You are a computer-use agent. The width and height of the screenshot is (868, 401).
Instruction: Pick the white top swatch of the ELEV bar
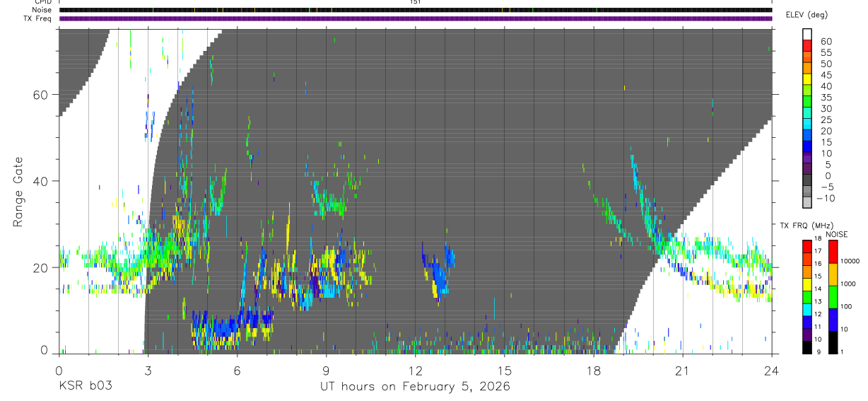click(x=807, y=35)
